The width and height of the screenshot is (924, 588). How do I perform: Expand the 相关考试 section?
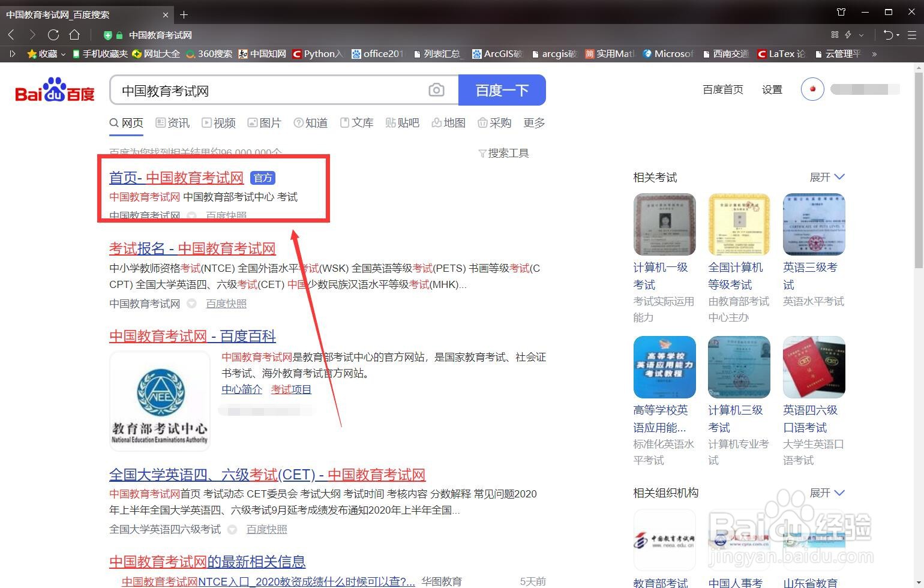(x=827, y=177)
